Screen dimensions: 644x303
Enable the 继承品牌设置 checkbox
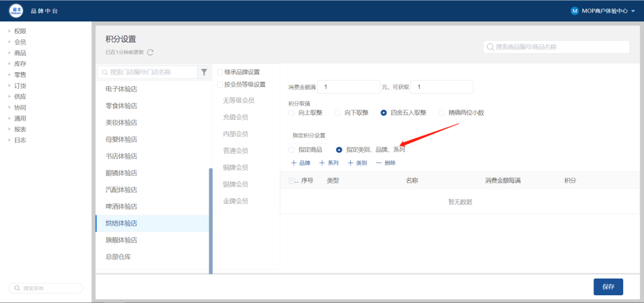pos(220,72)
